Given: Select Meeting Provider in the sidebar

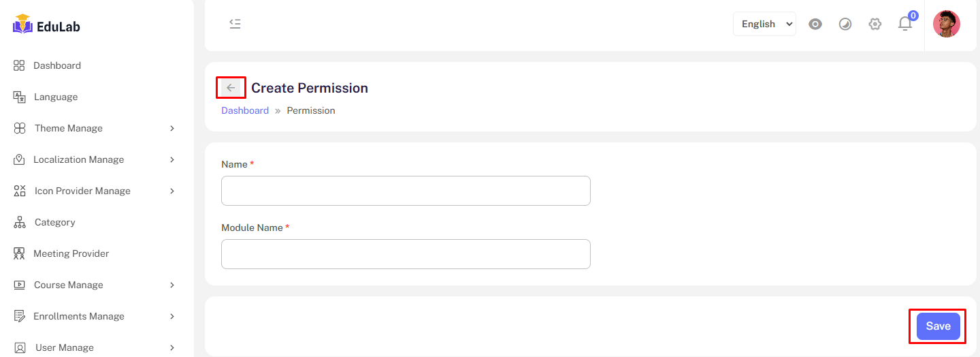Looking at the screenshot, I should 71,253.
